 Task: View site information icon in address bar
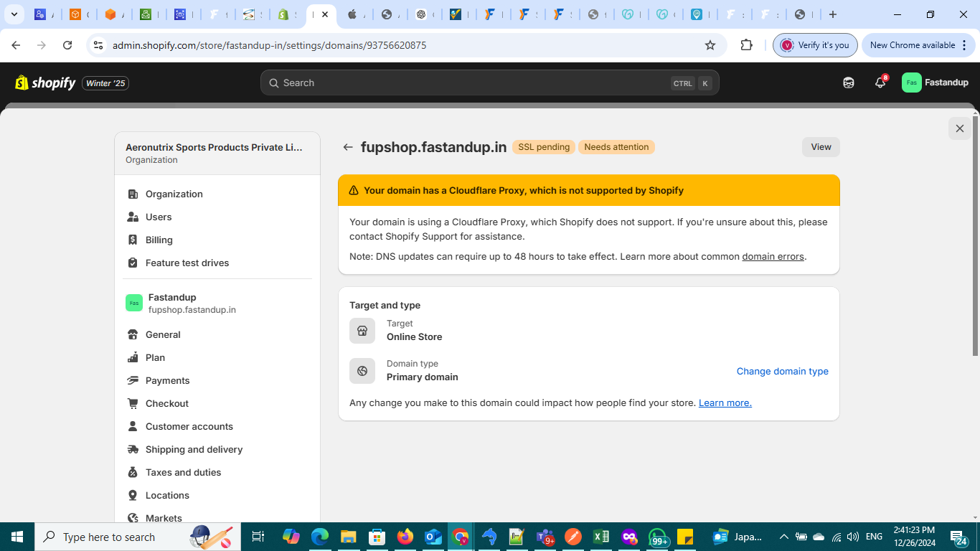[x=99, y=45]
